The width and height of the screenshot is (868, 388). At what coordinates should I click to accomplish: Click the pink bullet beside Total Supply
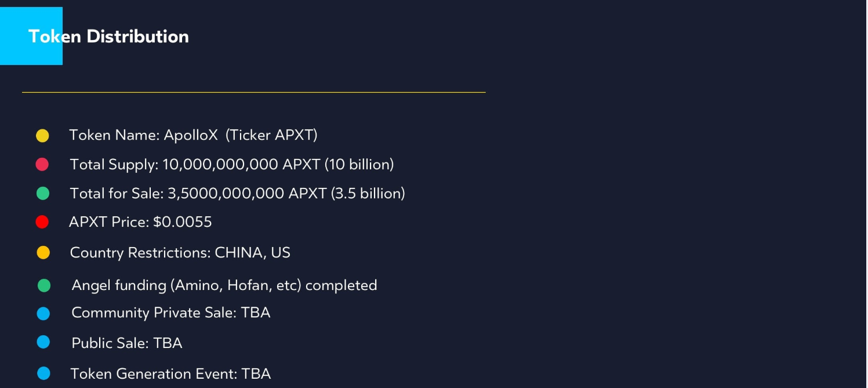42,165
